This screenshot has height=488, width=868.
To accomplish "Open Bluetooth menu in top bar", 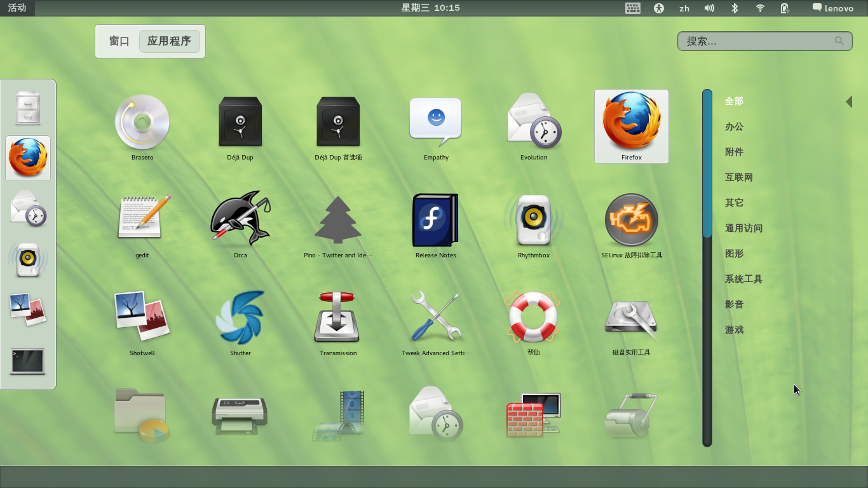I will pos(735,8).
